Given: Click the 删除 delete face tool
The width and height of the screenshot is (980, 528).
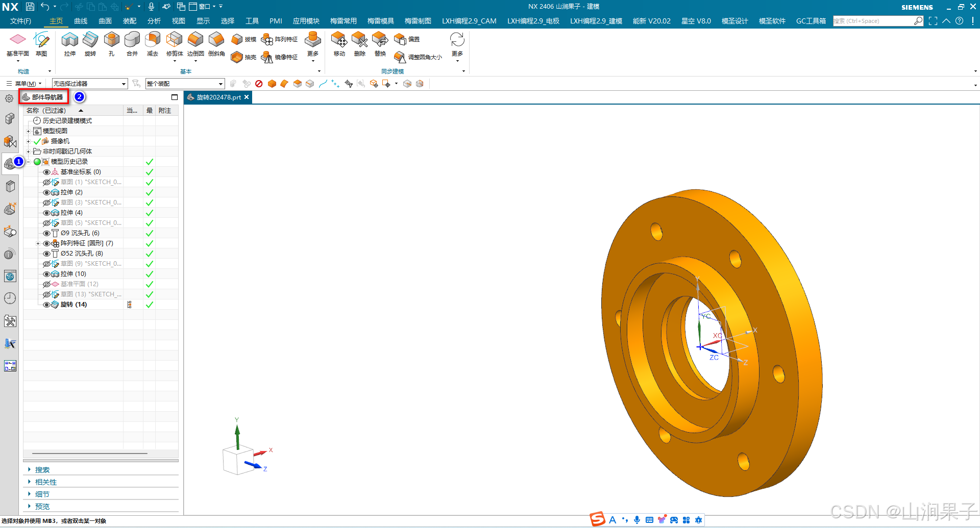Looking at the screenshot, I should point(360,45).
